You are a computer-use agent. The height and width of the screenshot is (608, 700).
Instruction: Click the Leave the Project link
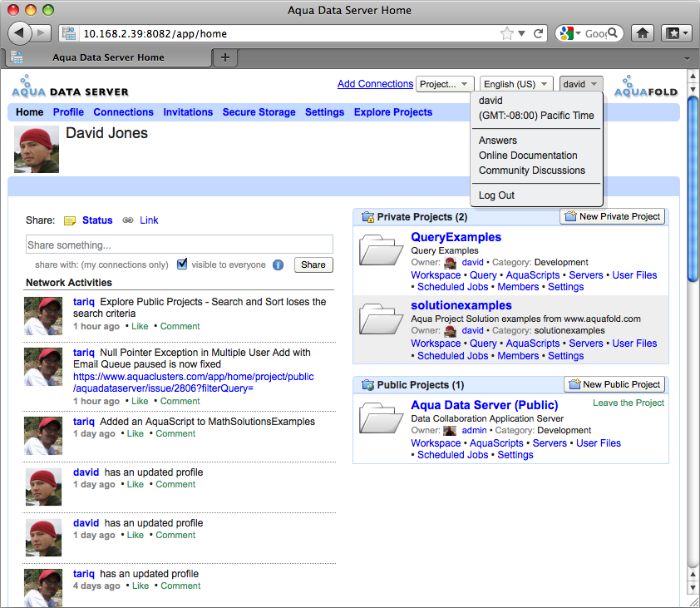(x=629, y=403)
